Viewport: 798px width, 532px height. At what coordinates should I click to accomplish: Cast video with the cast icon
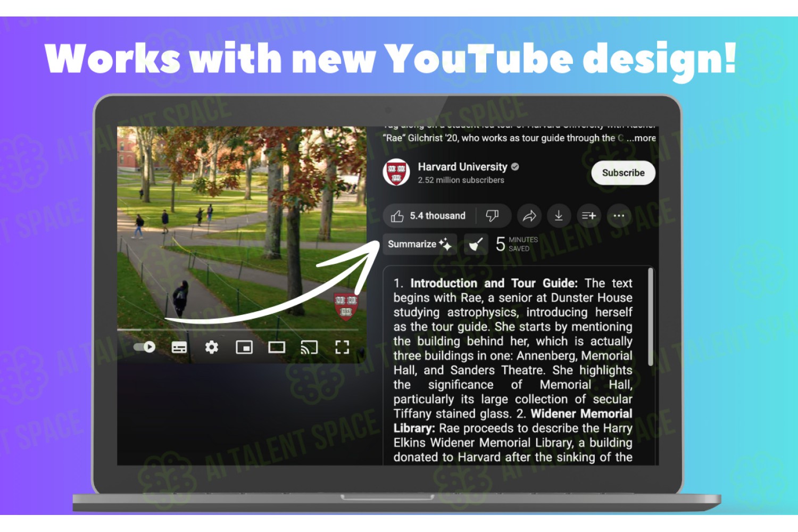(x=309, y=347)
